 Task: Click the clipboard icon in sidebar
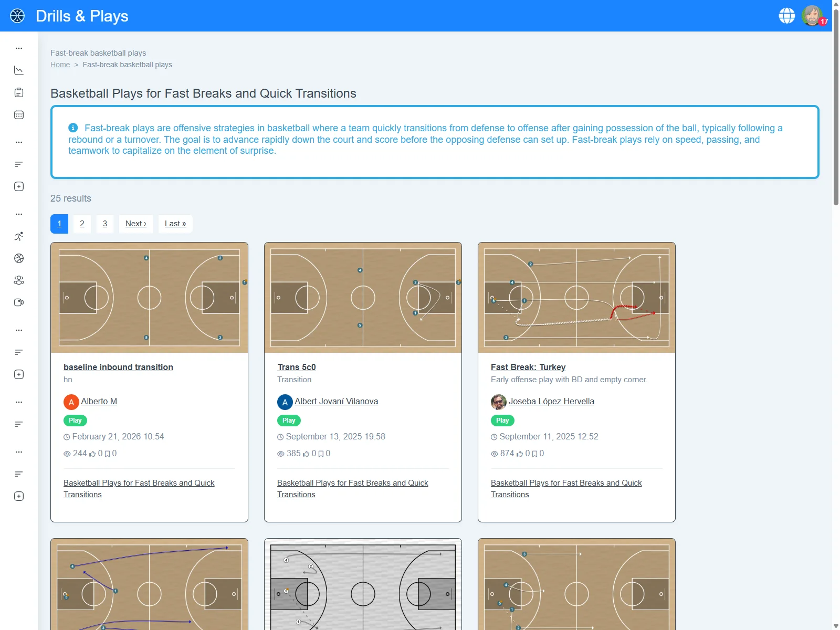click(x=19, y=93)
